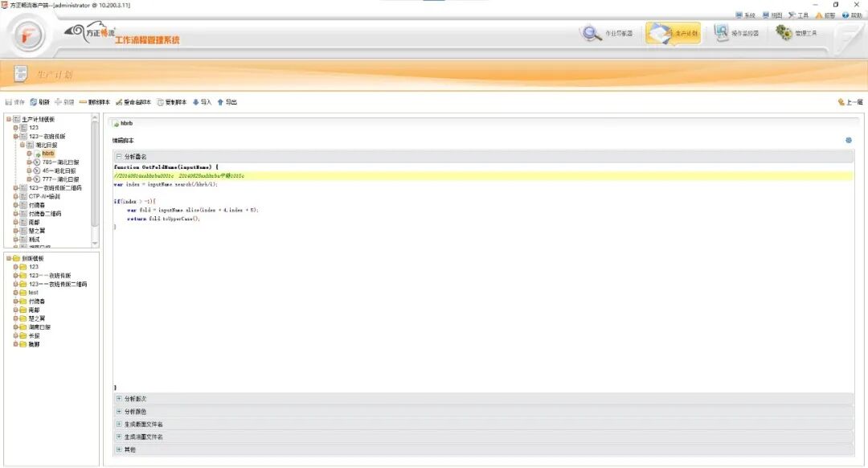Select the test folder in the template tree
The image size is (868, 468).
tap(33, 293)
